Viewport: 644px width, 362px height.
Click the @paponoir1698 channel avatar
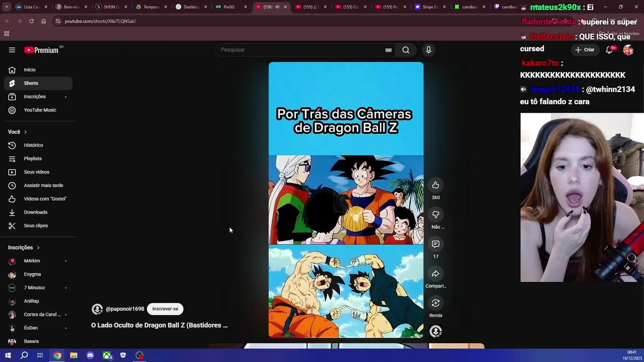click(97, 309)
